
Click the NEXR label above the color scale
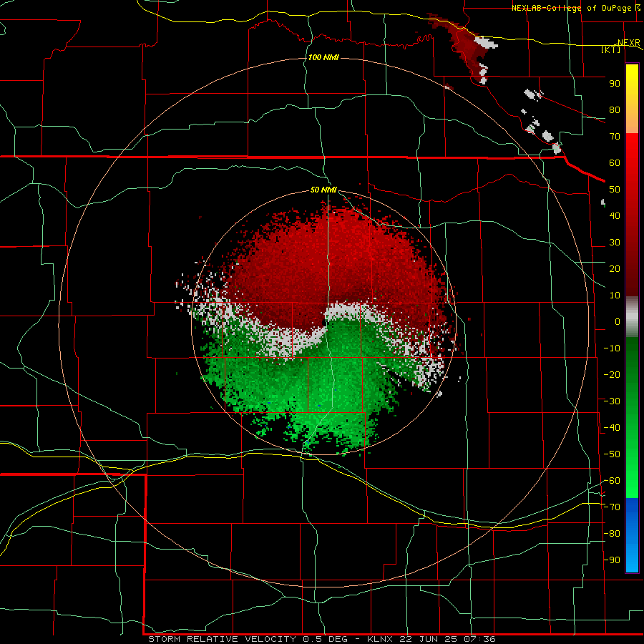pyautogui.click(x=629, y=43)
